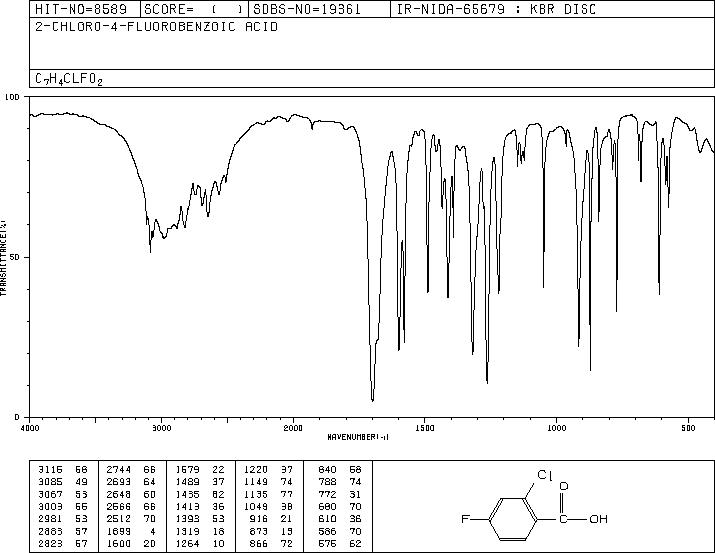Click the 50 label on transmittance axis
The width and height of the screenshot is (715, 553).
(x=15, y=258)
